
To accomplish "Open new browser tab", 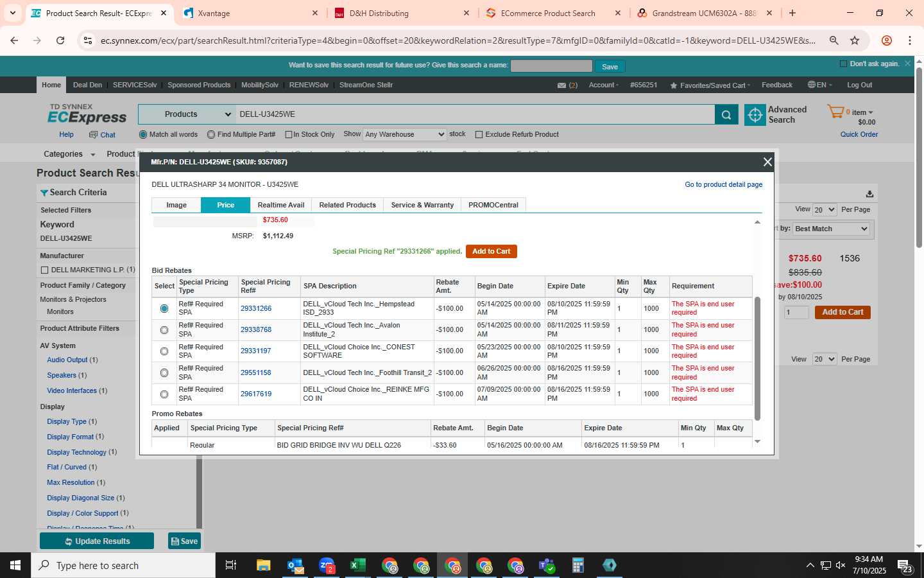I will click(x=792, y=13).
